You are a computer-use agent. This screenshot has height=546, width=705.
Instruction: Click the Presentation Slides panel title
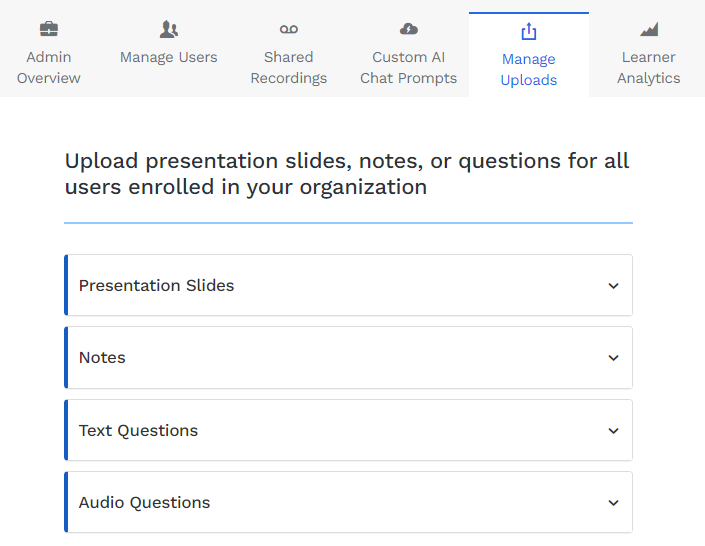click(156, 286)
